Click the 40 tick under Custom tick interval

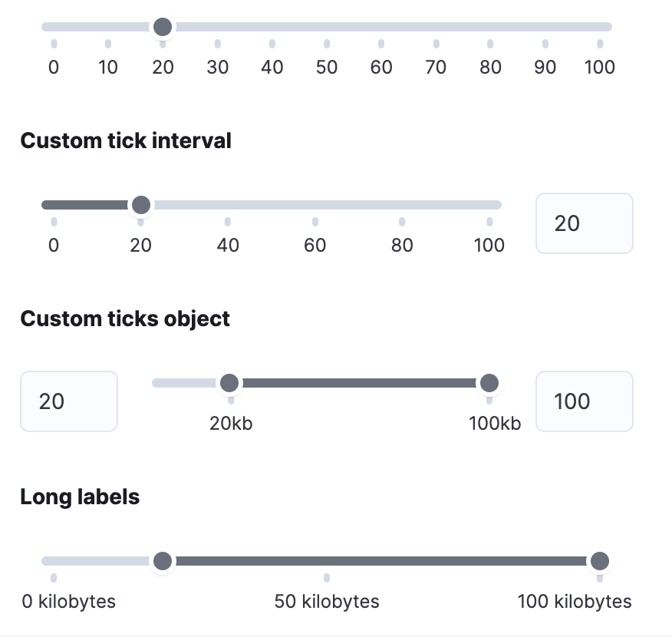pyautogui.click(x=227, y=245)
